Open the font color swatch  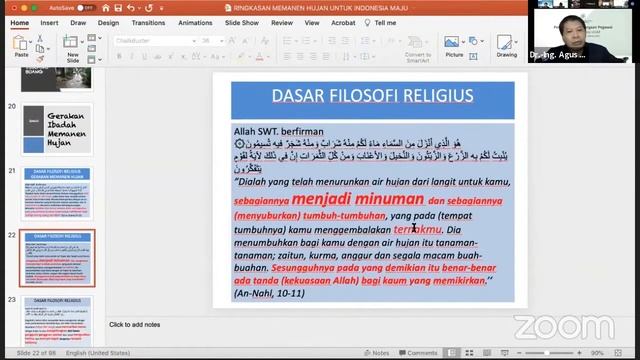[x=260, y=57]
